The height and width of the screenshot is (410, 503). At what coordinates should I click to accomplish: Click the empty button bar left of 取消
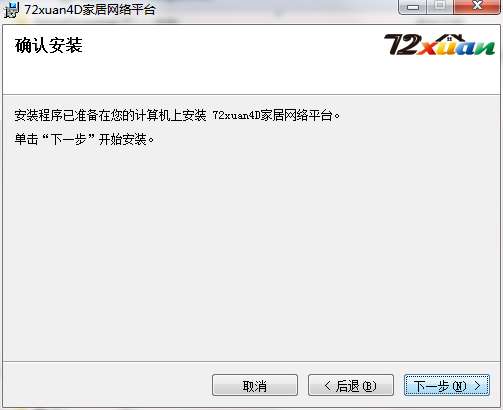[x=107, y=385]
